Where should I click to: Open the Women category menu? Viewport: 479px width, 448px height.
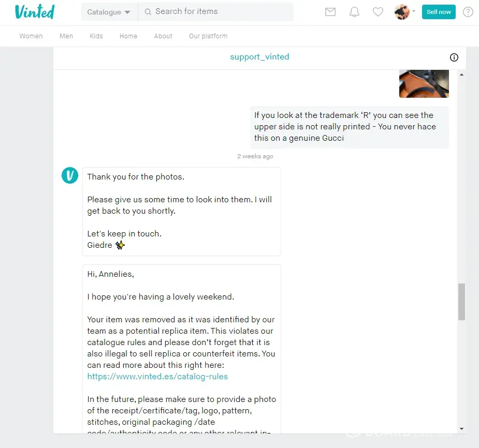click(x=31, y=36)
